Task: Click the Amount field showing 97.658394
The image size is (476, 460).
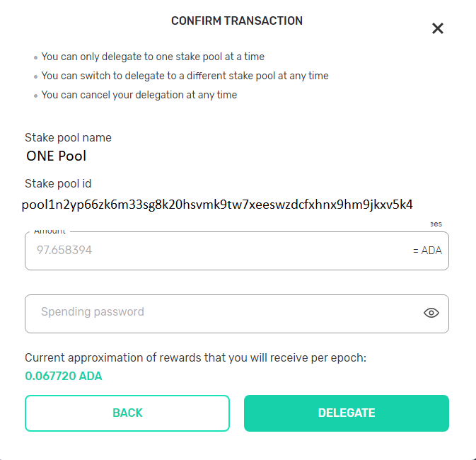Action: click(x=237, y=251)
